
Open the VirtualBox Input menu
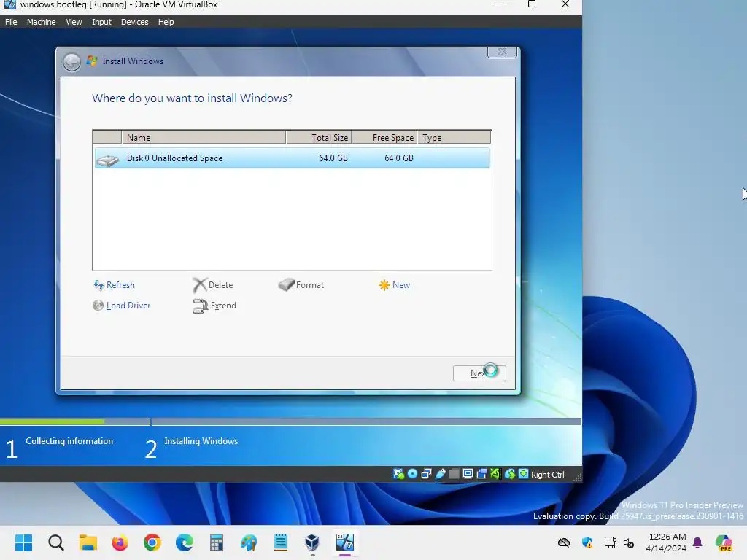(x=101, y=22)
